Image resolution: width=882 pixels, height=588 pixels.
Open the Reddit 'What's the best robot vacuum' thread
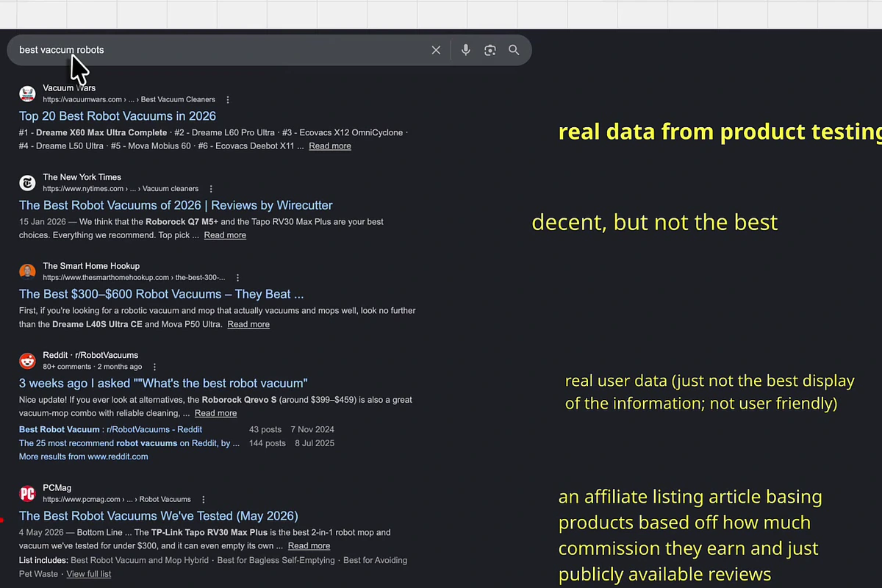click(163, 383)
